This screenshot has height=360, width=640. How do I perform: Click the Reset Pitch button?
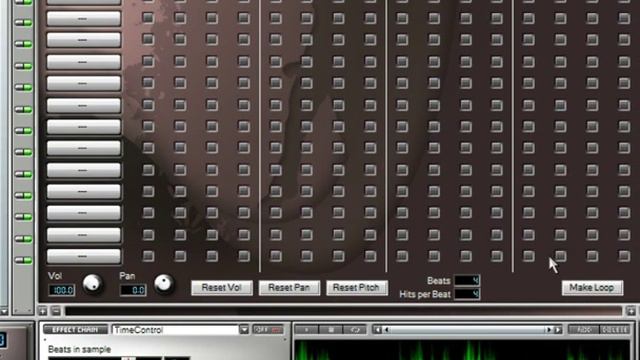point(356,288)
